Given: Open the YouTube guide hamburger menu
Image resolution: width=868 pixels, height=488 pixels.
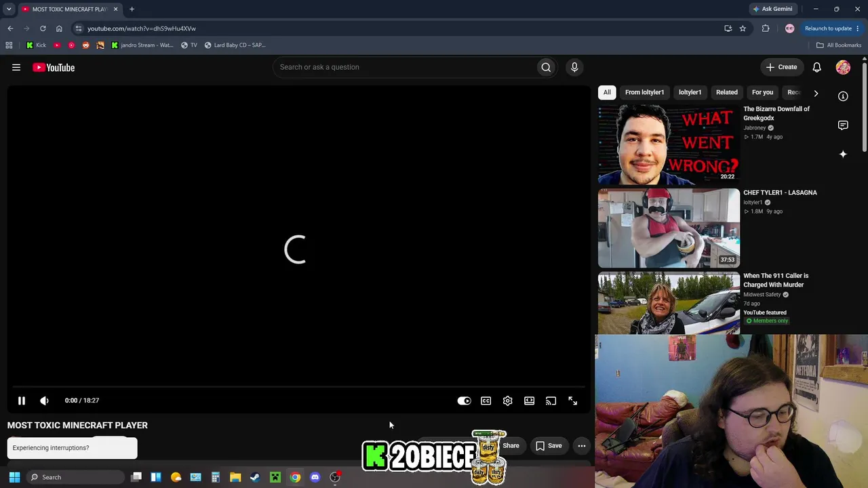Looking at the screenshot, I should tap(16, 67).
